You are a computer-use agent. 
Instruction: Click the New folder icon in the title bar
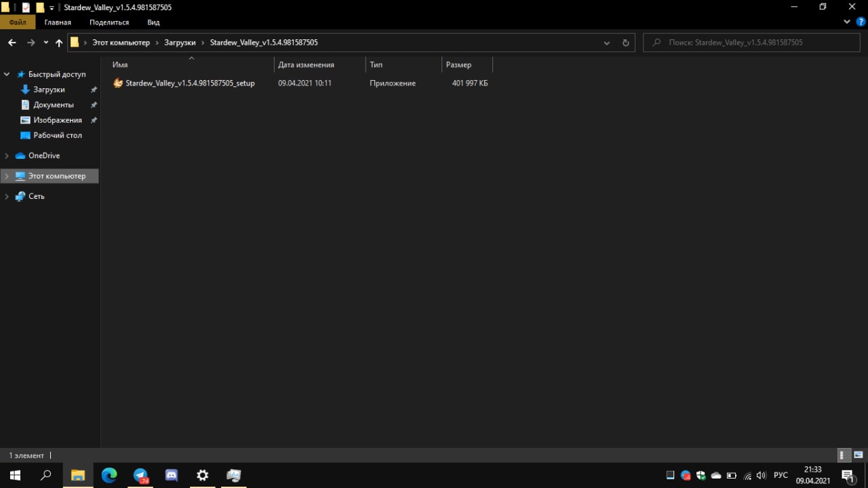tap(40, 7)
